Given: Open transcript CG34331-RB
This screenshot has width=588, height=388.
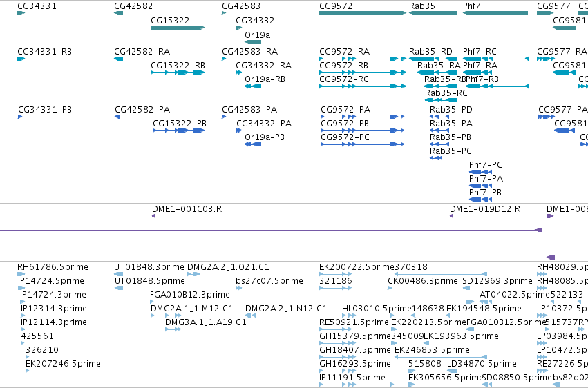Looking at the screenshot, I should click(44, 52).
